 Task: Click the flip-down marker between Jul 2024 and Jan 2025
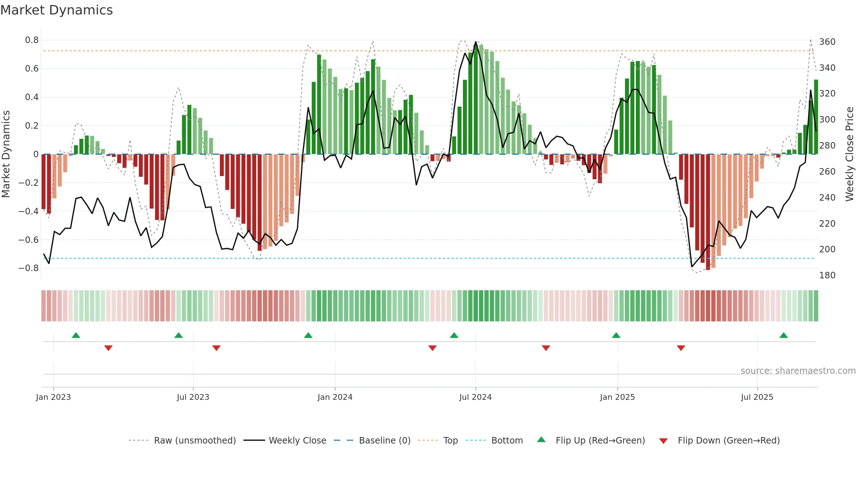(x=546, y=348)
